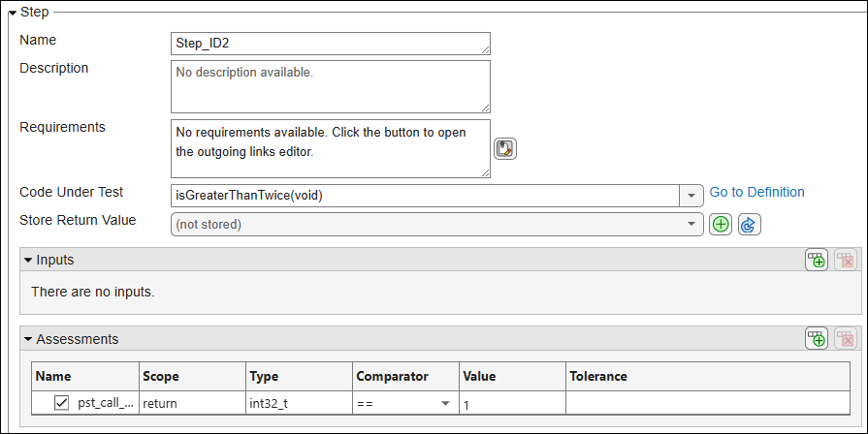Click the Name field containing Step_ID2
The image size is (868, 434).
[331, 44]
